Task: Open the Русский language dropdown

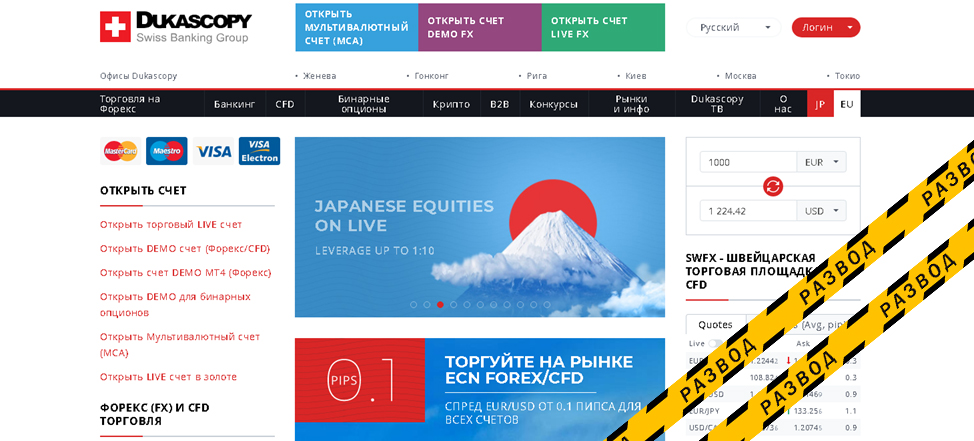Action: 734,27
